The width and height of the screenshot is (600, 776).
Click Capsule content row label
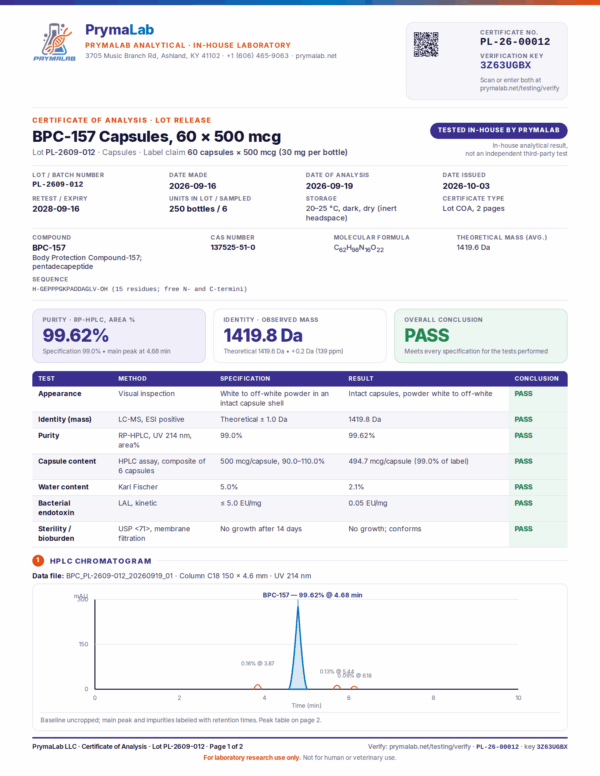tap(67, 461)
